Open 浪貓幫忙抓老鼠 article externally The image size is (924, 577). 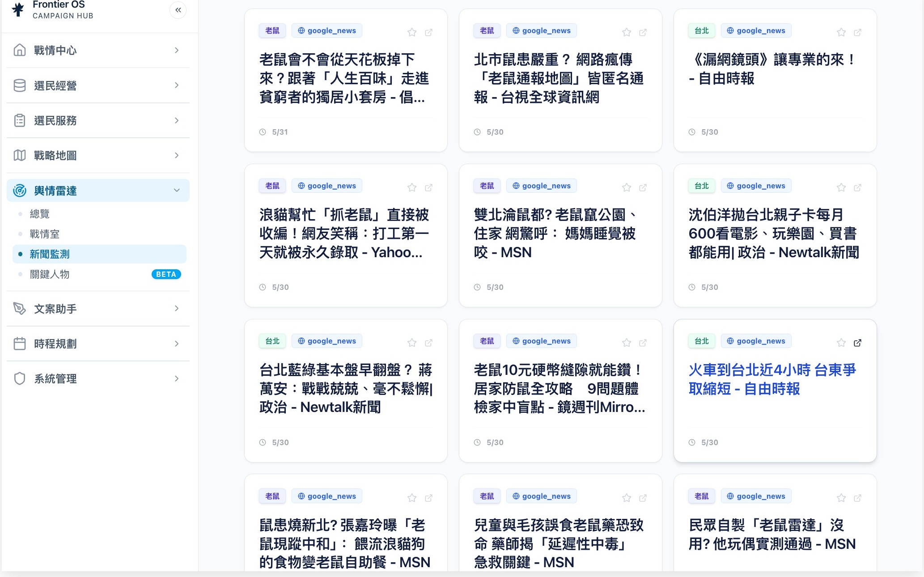pyautogui.click(x=428, y=187)
